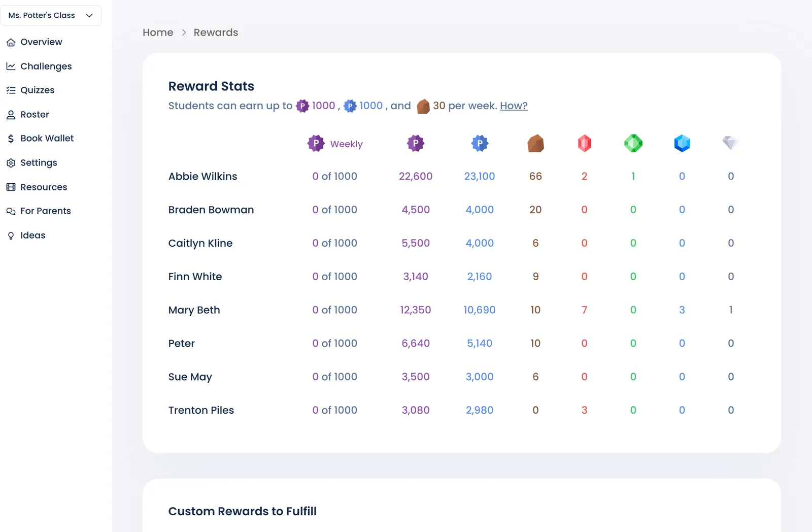Click Finn White's 3,140 value
The image size is (812, 532).
pos(416,277)
